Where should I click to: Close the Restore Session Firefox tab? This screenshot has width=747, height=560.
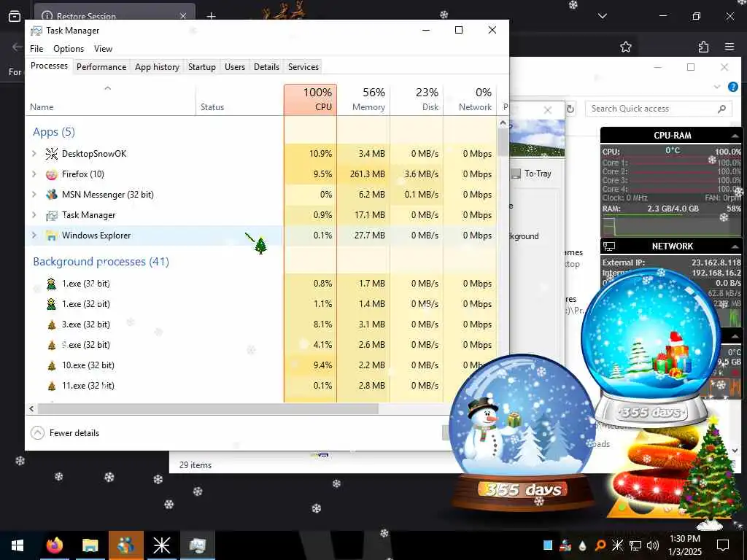[183, 16]
